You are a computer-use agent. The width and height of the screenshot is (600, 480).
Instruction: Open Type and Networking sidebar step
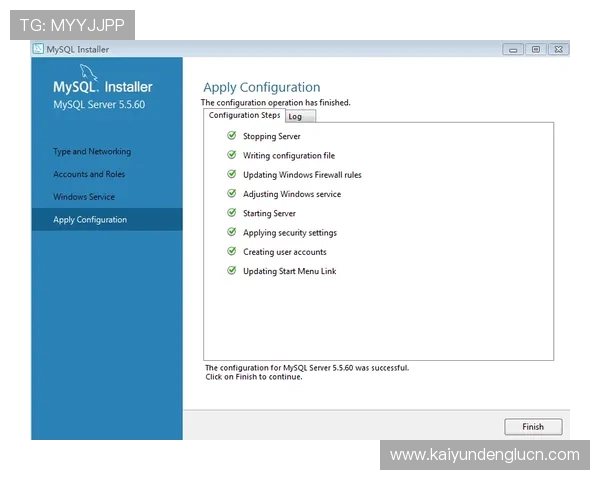[92, 152]
